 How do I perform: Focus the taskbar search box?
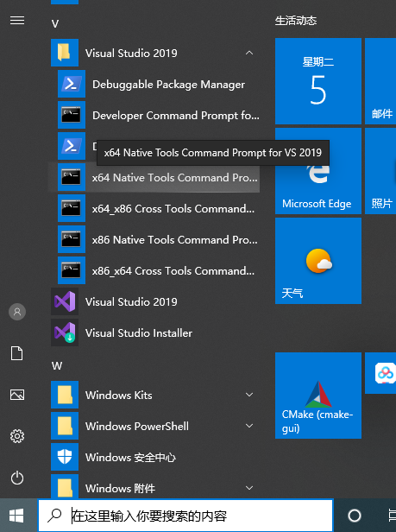coord(185,516)
